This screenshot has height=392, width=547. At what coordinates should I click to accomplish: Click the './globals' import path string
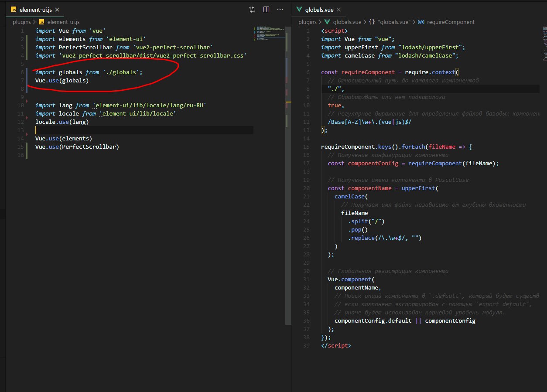point(120,72)
